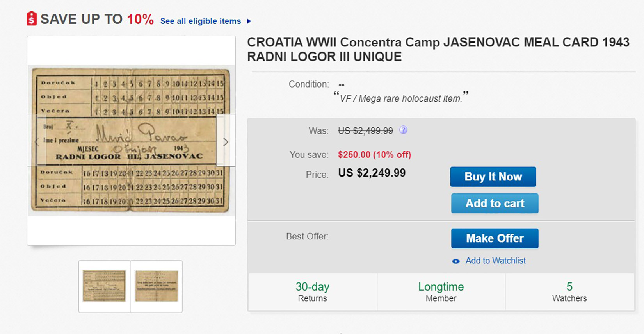Screen dimensions: 644x334
Task: Select the second thumbnail of the card back
Action: point(157,286)
